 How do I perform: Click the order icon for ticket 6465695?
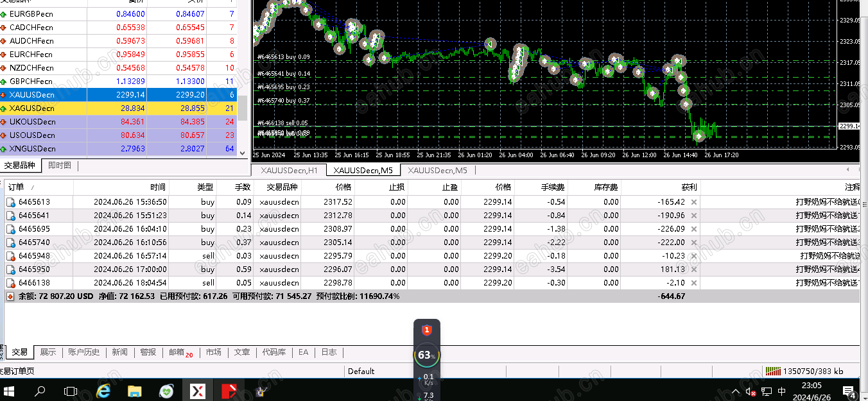10,229
